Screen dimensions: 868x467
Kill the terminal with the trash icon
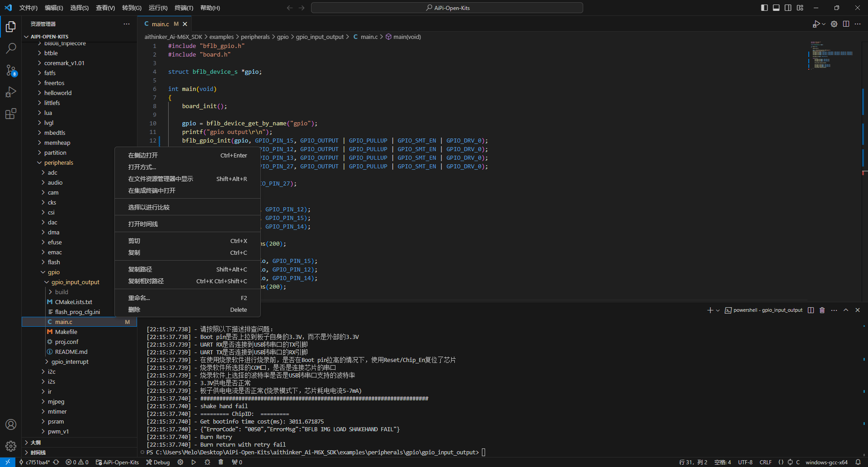click(822, 310)
